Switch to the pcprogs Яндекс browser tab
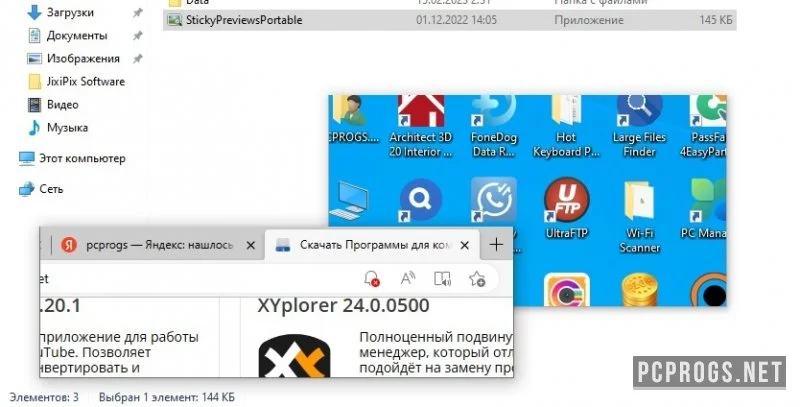 (x=158, y=245)
